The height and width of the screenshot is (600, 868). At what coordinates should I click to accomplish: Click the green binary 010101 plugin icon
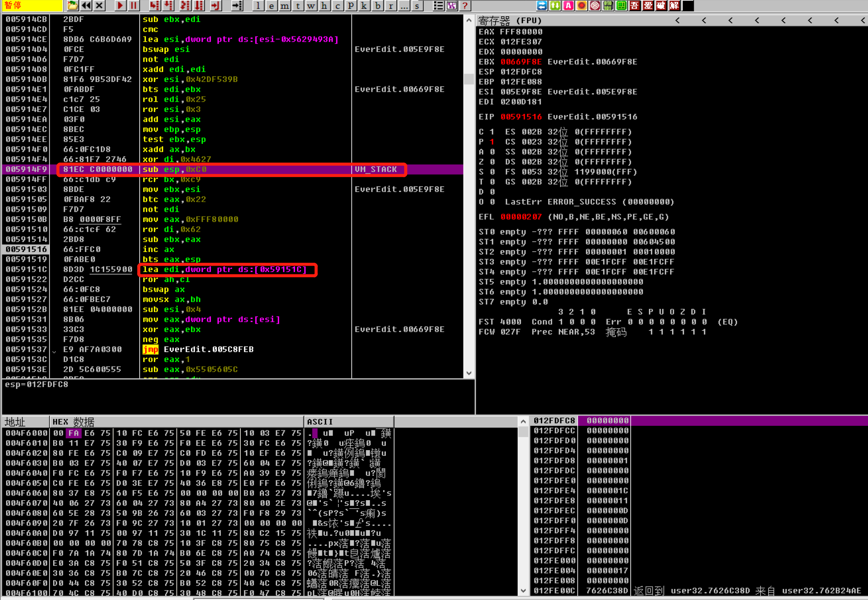(608, 5)
